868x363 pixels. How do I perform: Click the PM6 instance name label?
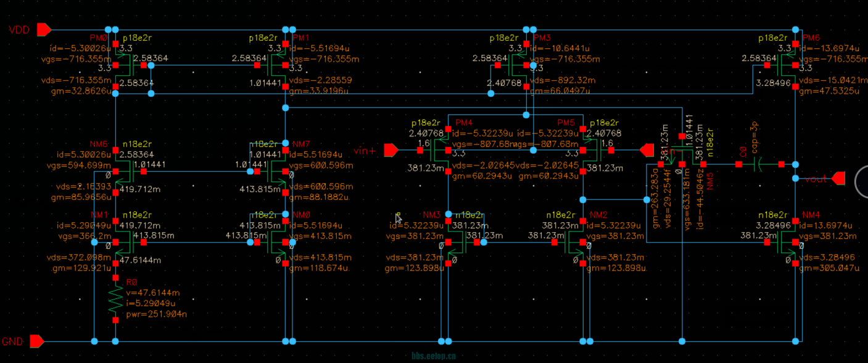pyautogui.click(x=811, y=38)
